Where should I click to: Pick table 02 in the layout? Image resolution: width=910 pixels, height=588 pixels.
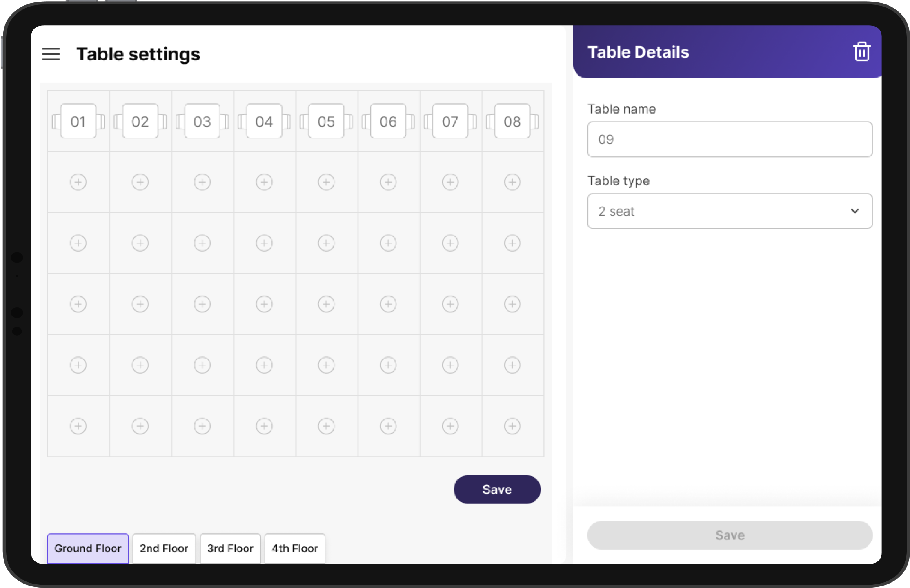tap(140, 121)
